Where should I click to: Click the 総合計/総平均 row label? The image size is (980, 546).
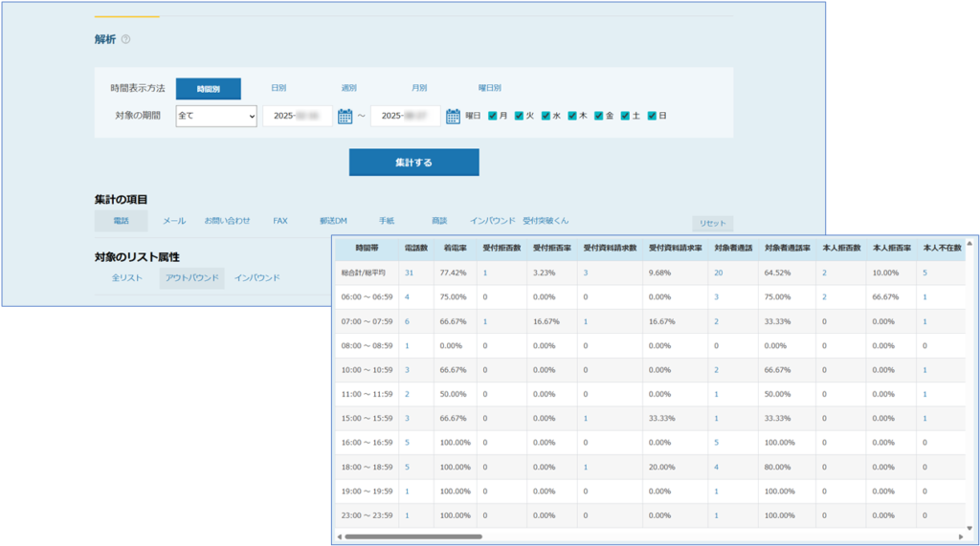(363, 273)
